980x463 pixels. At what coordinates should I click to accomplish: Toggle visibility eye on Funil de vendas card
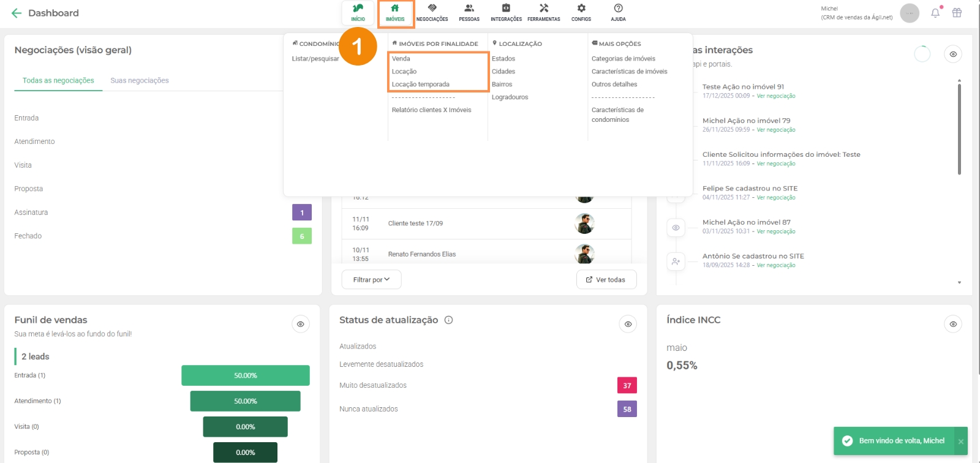coord(301,324)
